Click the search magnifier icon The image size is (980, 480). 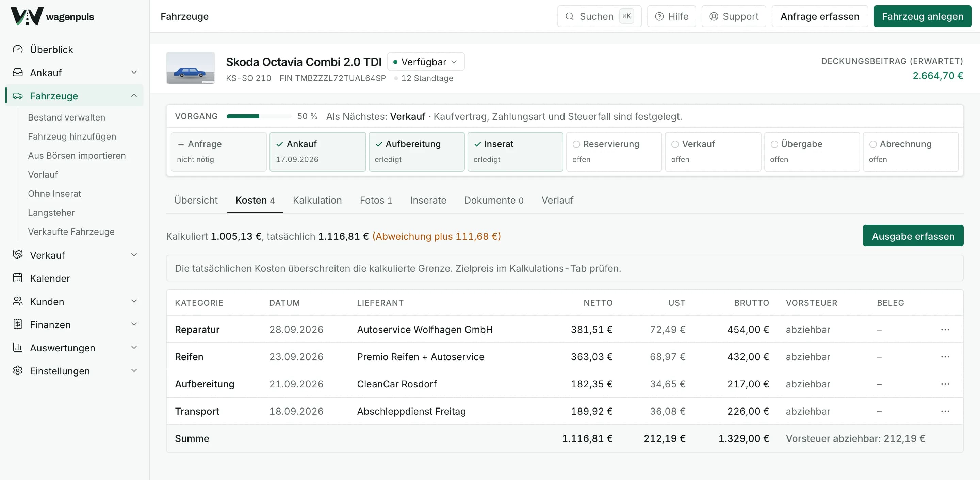coord(570,16)
